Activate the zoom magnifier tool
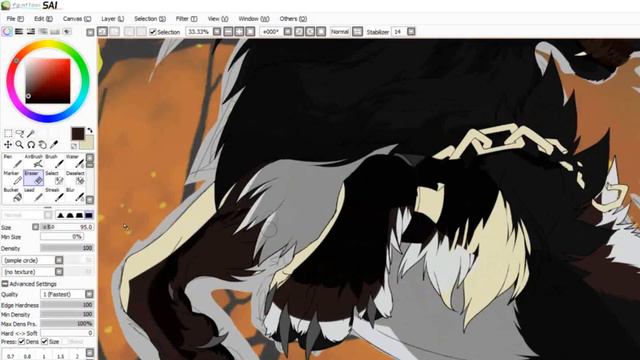Screen dimensions: 640x360 [19, 144]
